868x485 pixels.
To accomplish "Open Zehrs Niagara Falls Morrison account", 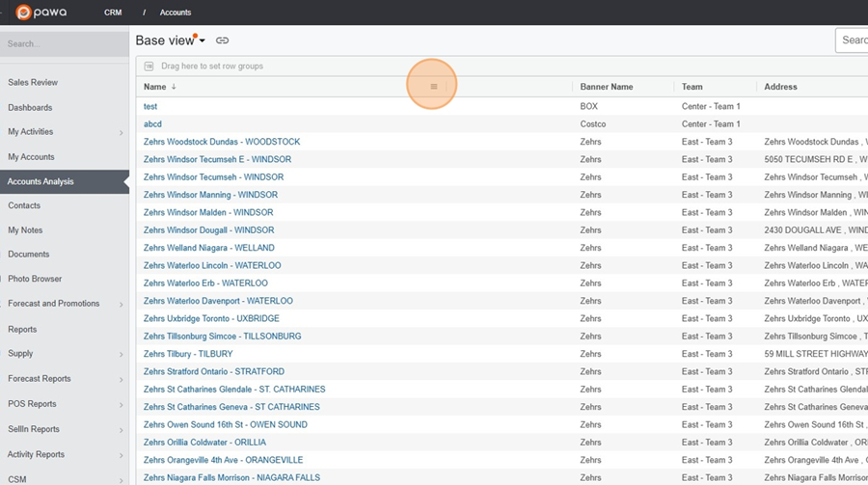I will [x=231, y=478].
